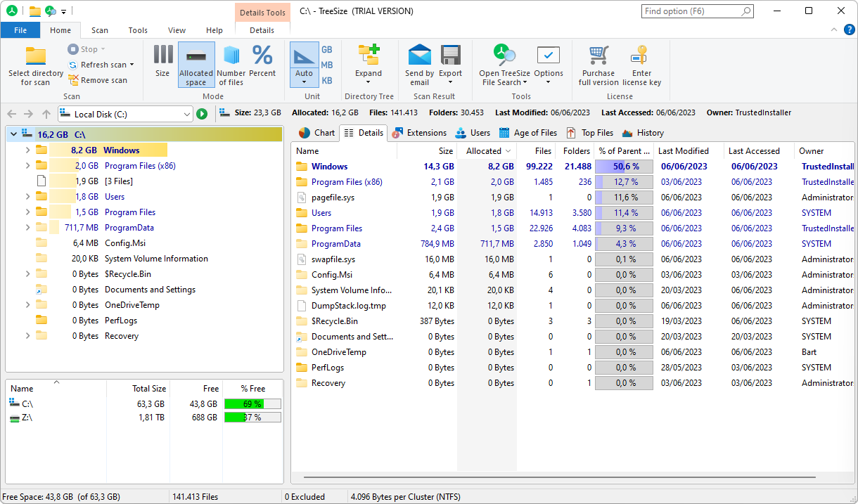Click Enter license key
The image size is (858, 504).
click(641, 64)
